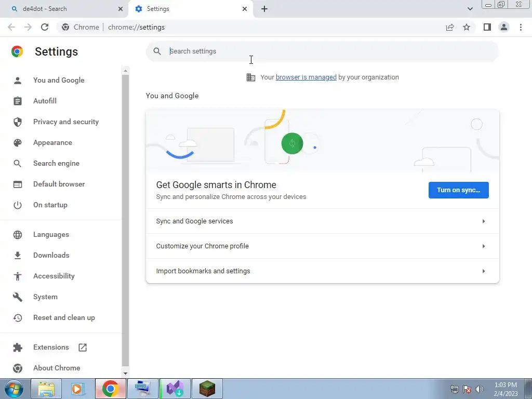Open Visual Studio Installer taskbar icon

[x=175, y=389]
